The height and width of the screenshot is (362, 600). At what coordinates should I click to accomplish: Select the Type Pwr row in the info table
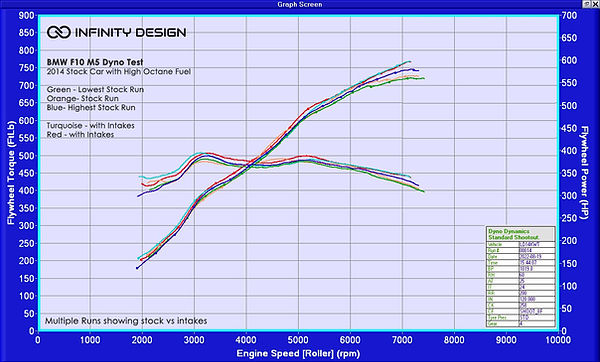[520, 317]
